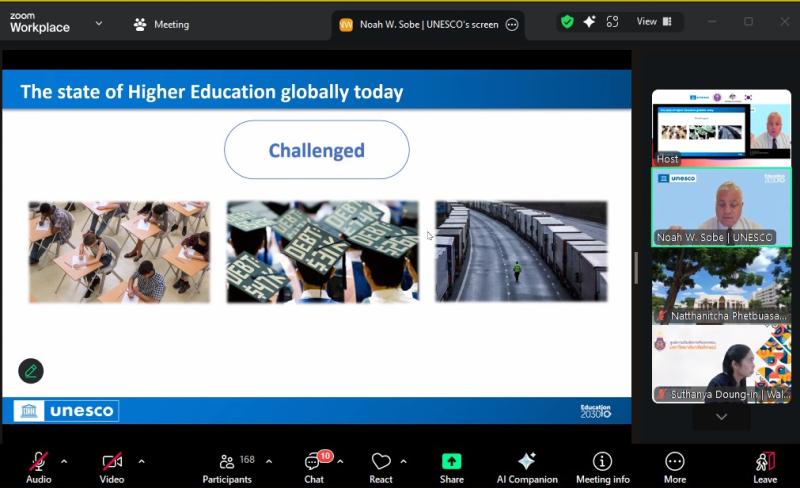800x488 pixels.
Task: Click the Meeting tab at top
Action: 163,25
